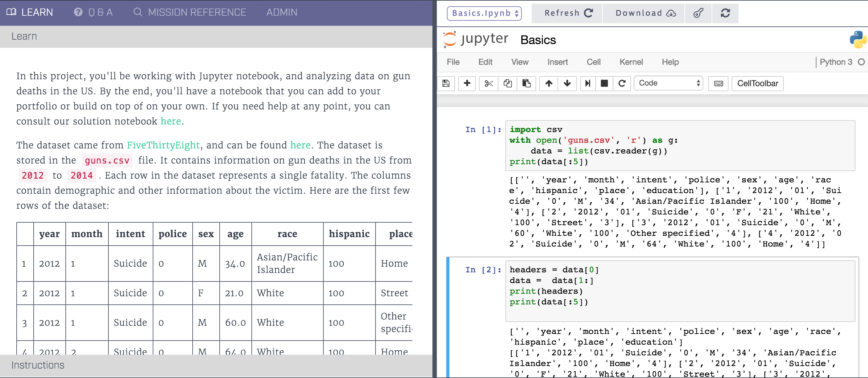Click into code cell In [1]
Image resolution: width=868 pixels, height=378 pixels.
[680, 145]
